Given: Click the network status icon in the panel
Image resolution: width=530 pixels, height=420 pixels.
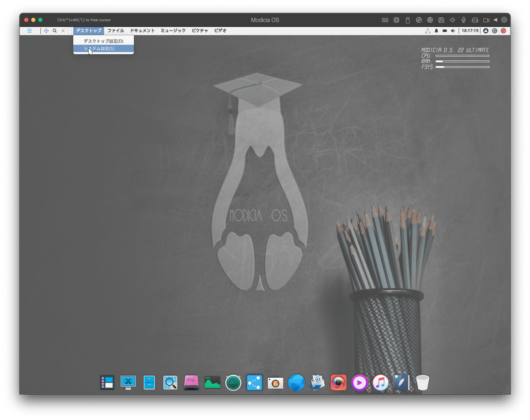Looking at the screenshot, I should click(427, 30).
